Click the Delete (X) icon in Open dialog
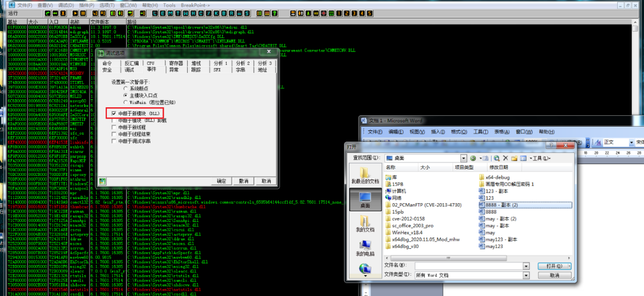644x296 pixels. [x=506, y=158]
